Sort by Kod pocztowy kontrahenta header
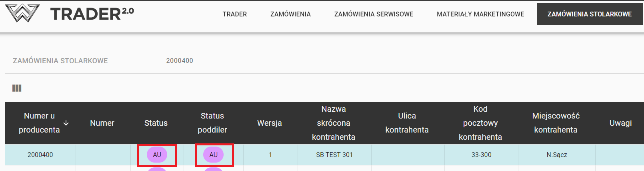The image size is (644, 171). point(480,123)
